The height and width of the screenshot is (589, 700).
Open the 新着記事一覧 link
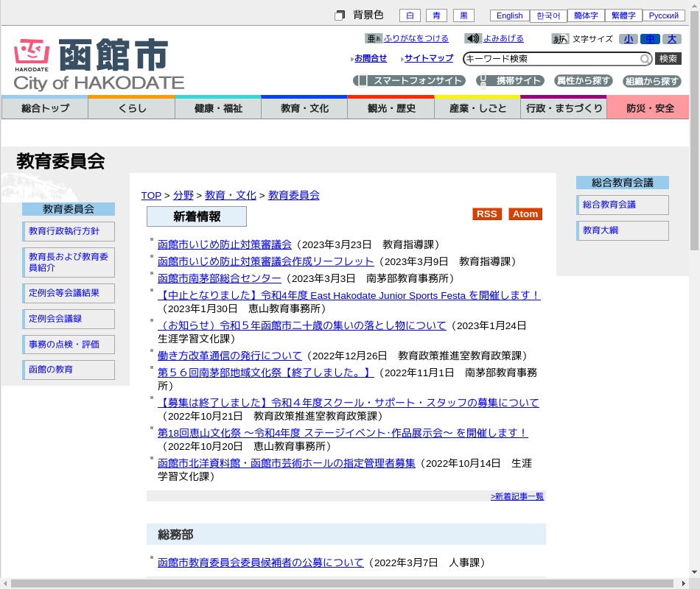(517, 497)
